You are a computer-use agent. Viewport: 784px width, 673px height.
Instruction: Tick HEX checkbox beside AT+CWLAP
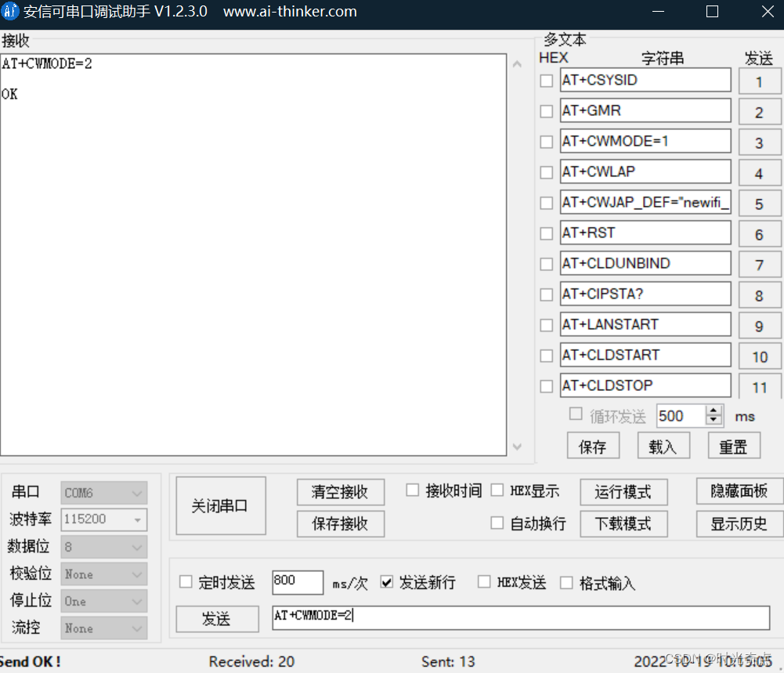click(547, 172)
